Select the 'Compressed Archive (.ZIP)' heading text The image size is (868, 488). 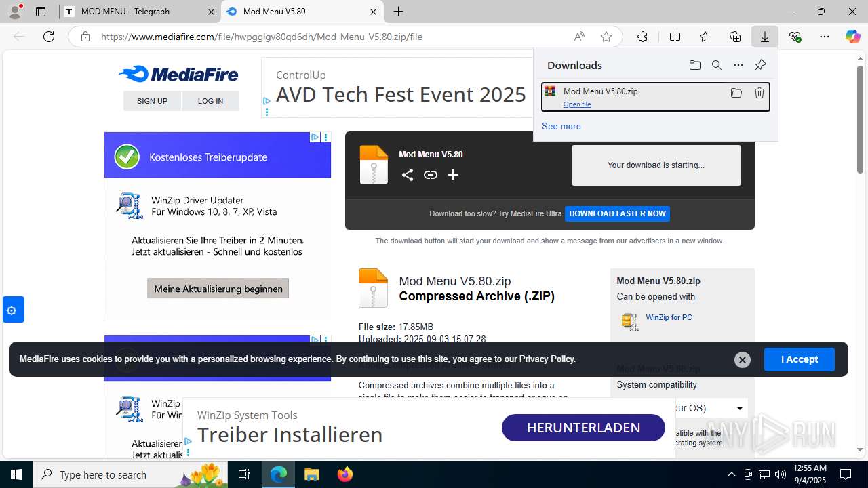477,296
